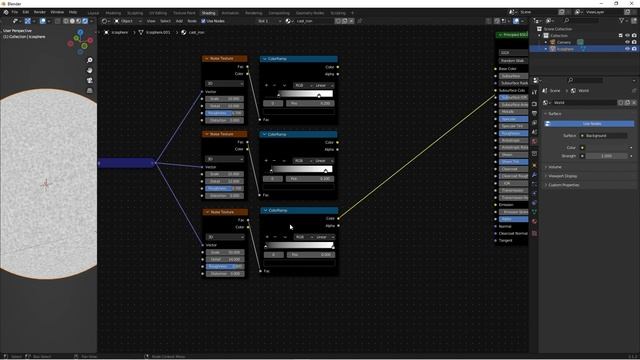Viewport: 640px width, 360px height.
Task: Collapse the Principled BSDF node header
Action: 500,35
